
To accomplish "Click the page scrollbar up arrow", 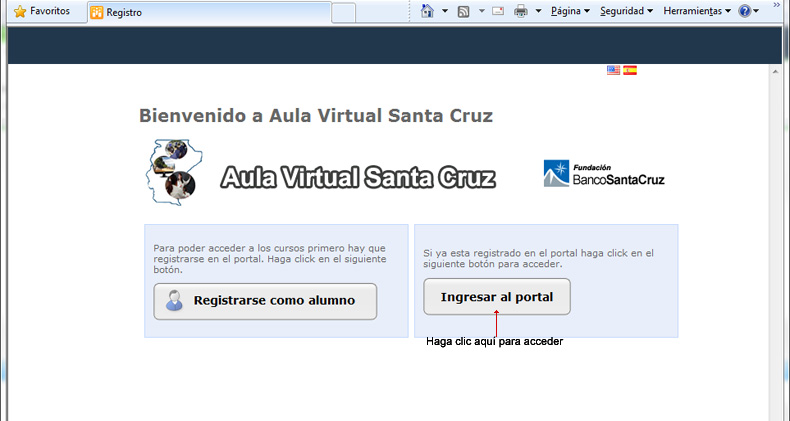I will click(x=776, y=72).
